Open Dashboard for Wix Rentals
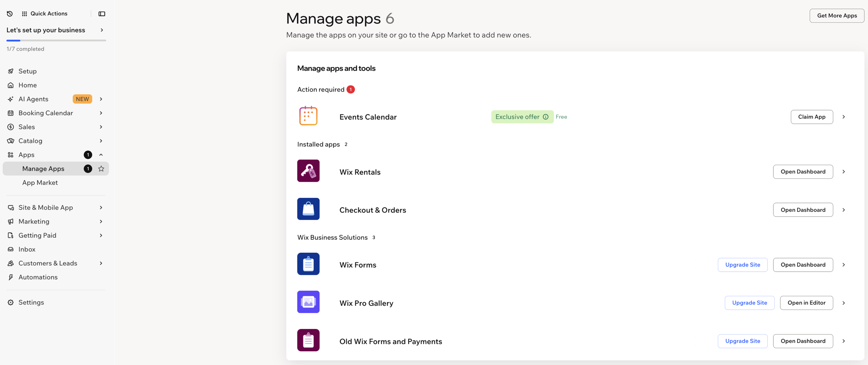868x365 pixels. 803,172
